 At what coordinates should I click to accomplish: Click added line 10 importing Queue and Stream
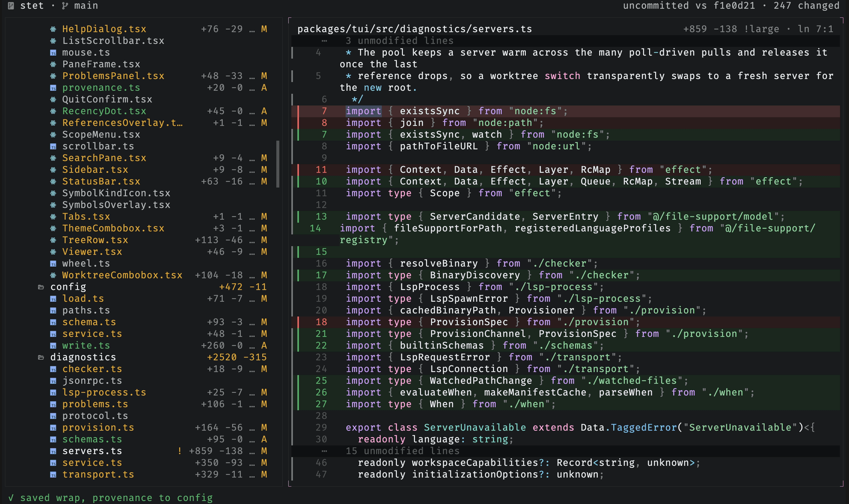(x=565, y=182)
